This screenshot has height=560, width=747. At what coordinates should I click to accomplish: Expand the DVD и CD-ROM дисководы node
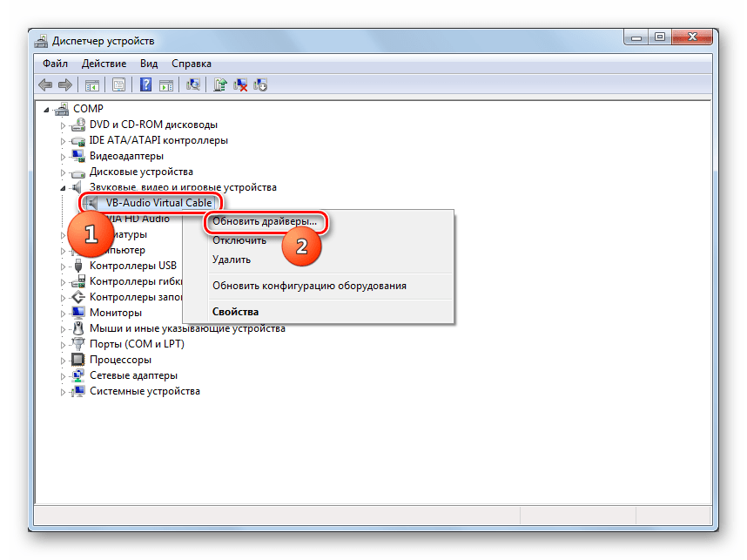tap(63, 125)
